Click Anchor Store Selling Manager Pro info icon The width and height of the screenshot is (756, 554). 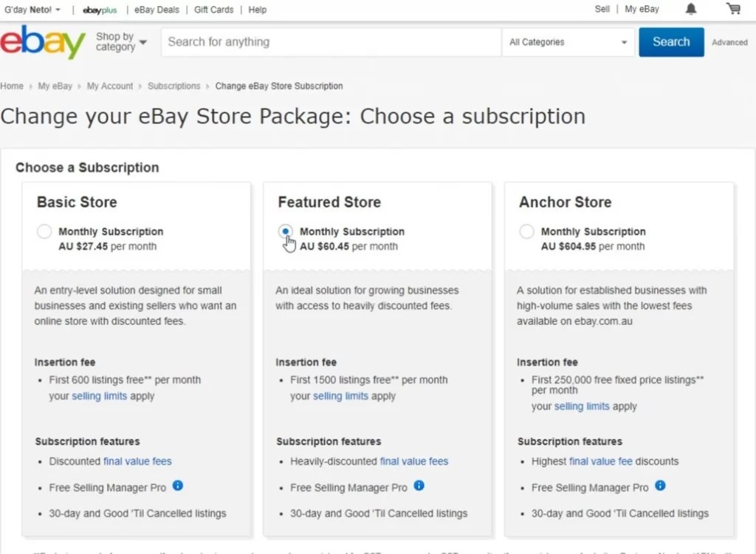tap(660, 486)
